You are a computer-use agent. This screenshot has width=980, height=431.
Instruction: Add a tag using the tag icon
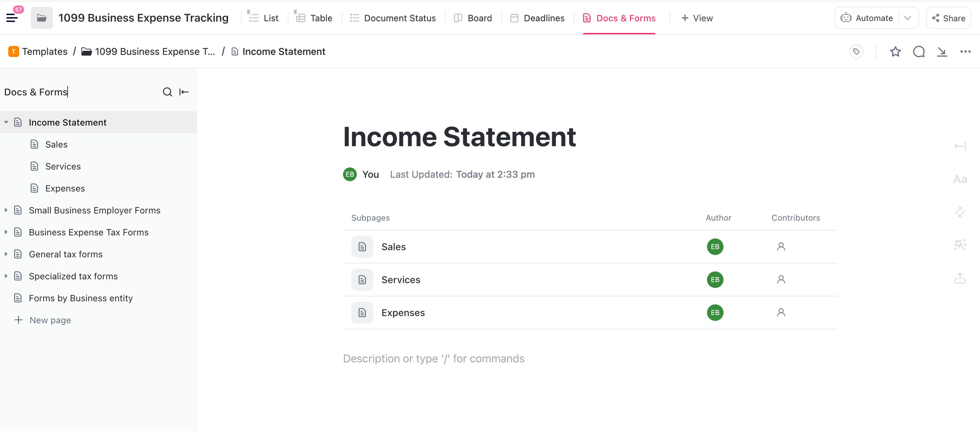(856, 51)
